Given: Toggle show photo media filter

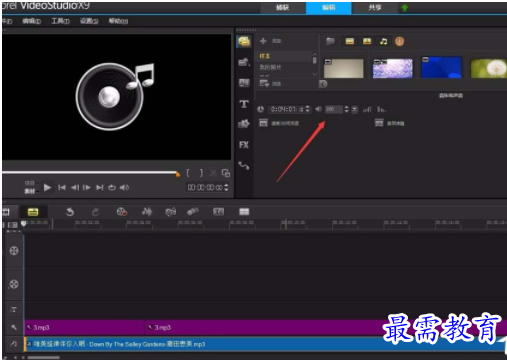Looking at the screenshot, I should 367,41.
